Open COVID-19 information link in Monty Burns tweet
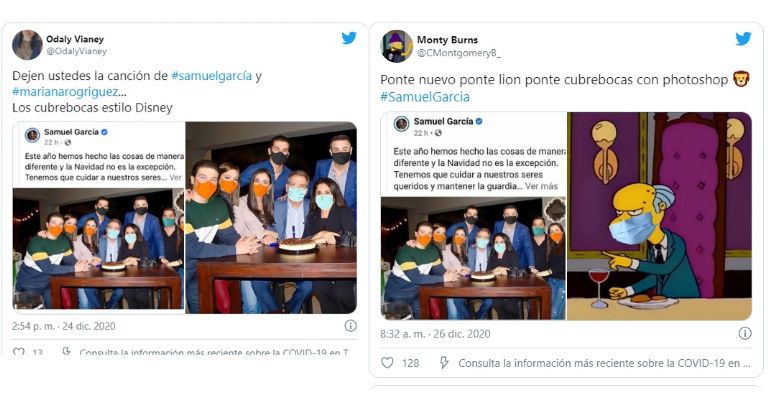This screenshot has width=768, height=400. coord(604,363)
